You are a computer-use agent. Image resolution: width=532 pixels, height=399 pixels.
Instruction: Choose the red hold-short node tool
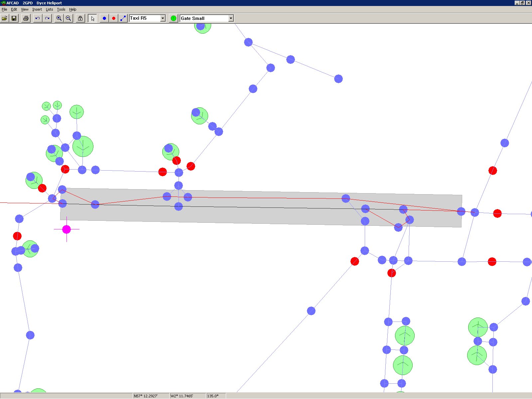[x=114, y=18]
